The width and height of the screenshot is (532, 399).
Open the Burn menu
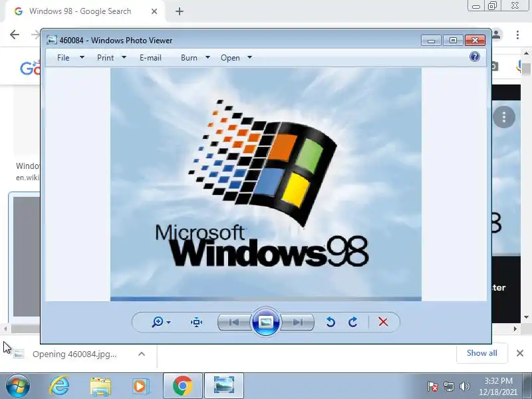pos(189,58)
